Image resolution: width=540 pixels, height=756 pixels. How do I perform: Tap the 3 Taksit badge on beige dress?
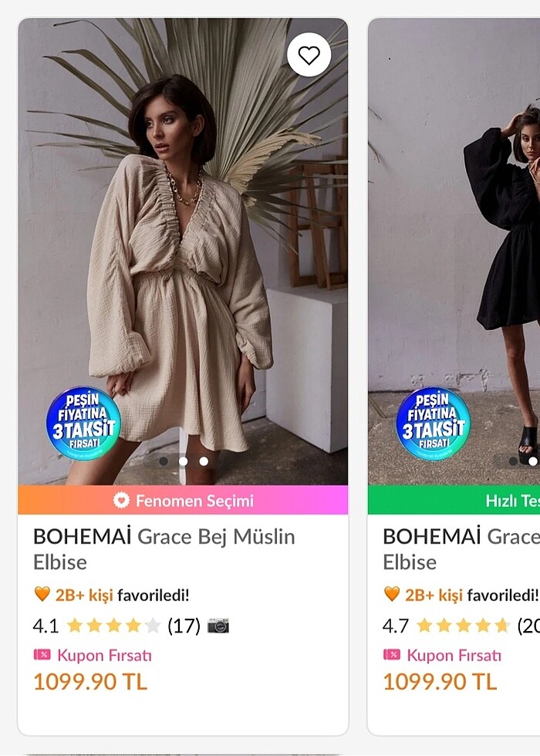[x=83, y=424]
